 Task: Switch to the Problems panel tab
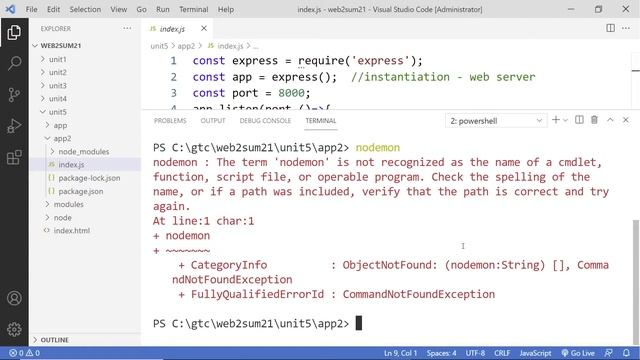pyautogui.click(x=170, y=121)
